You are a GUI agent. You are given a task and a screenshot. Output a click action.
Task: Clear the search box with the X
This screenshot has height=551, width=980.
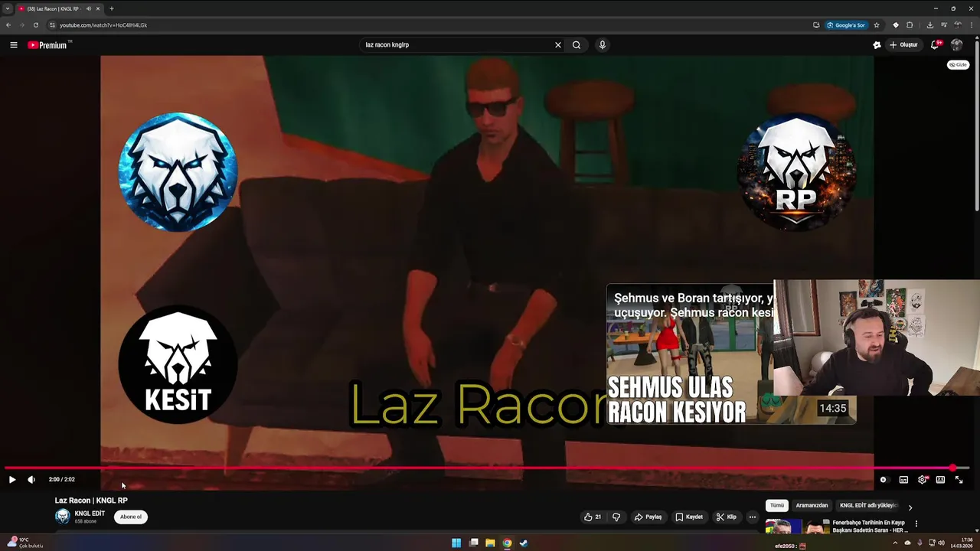[x=558, y=45]
